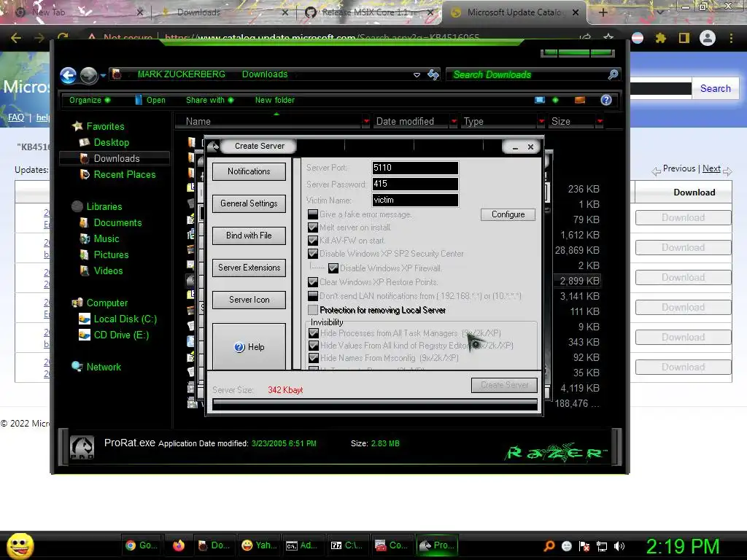Open Chrome profile avatar icon
Viewport: 747px width, 560px height.
click(708, 38)
